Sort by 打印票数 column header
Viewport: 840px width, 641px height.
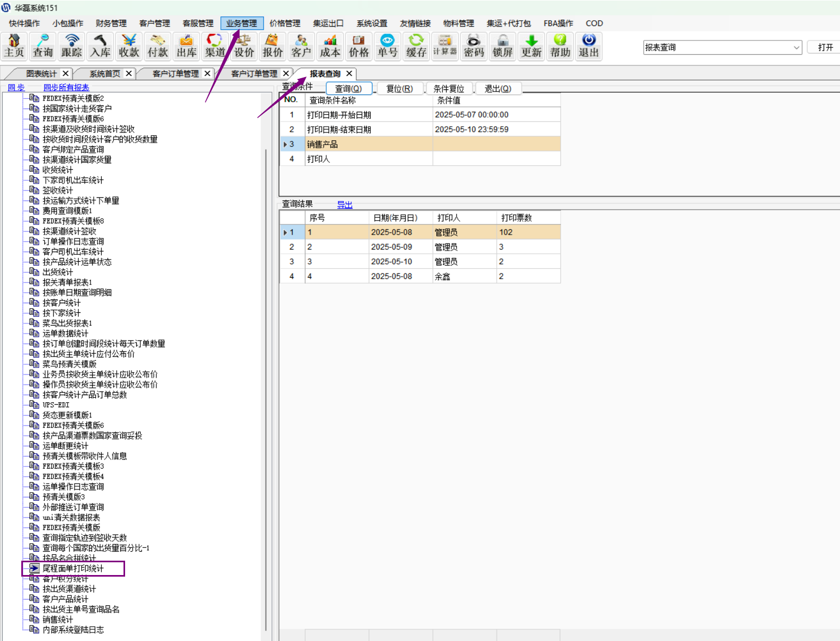[528, 218]
